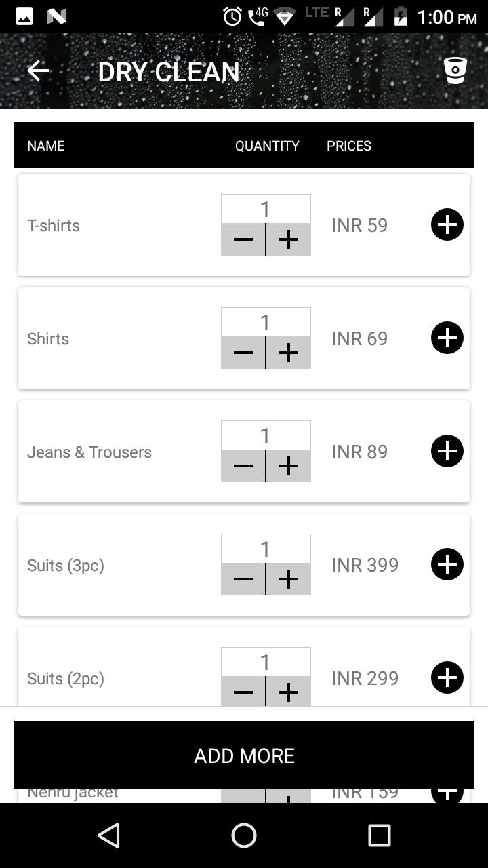Select the T-shirts quantity field
Image resolution: width=488 pixels, height=868 pixels.
click(x=266, y=210)
